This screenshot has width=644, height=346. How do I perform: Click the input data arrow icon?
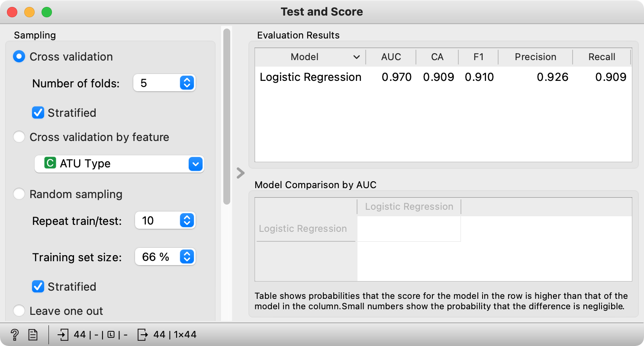coord(63,334)
